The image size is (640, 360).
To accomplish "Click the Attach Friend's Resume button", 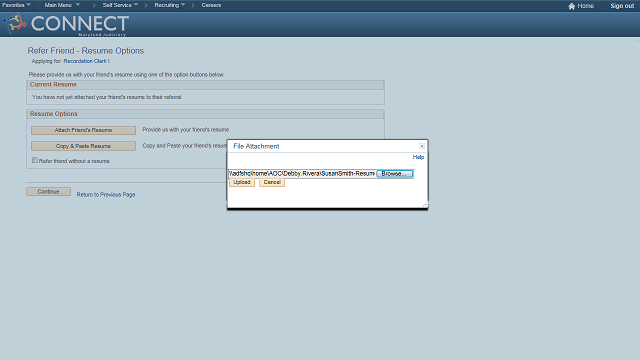I will 83,130.
